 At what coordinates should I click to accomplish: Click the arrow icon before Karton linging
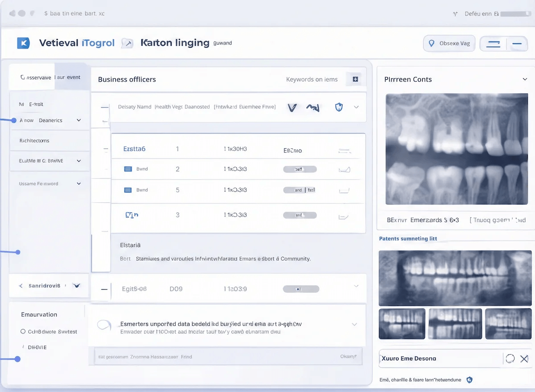[x=128, y=43]
